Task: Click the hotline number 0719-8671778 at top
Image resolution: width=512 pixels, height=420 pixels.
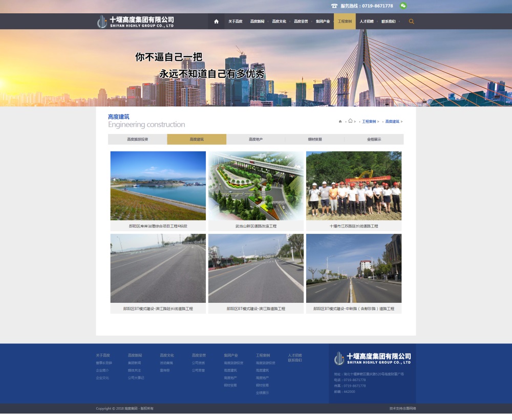Action: pyautogui.click(x=377, y=6)
